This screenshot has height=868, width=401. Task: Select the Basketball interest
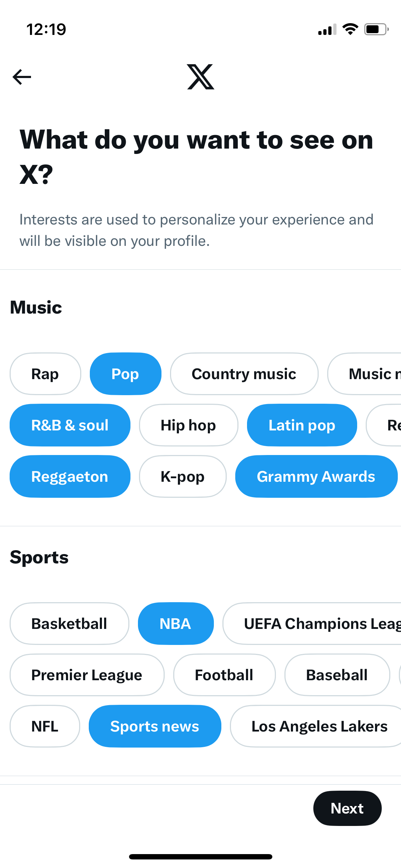tap(70, 624)
